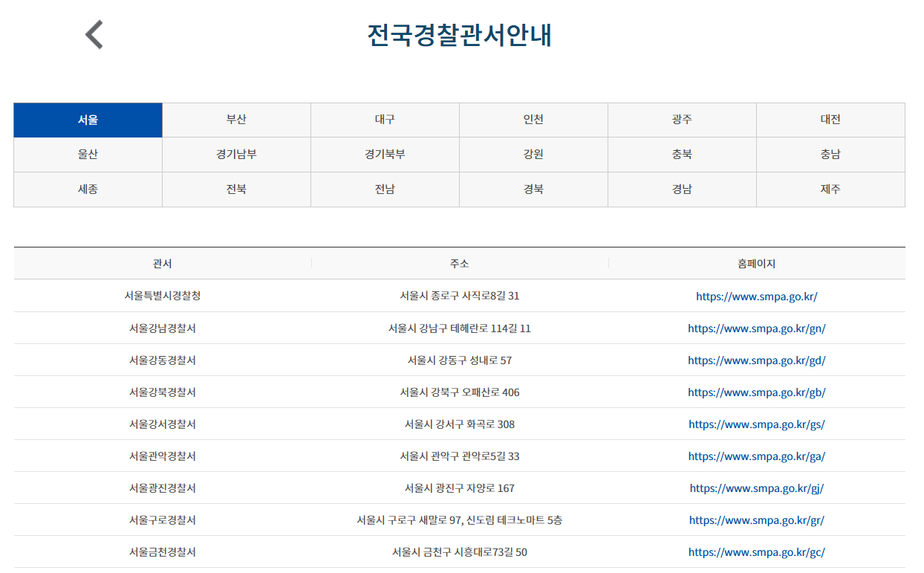Open the 서울금천경찰서 homepage link

756,552
